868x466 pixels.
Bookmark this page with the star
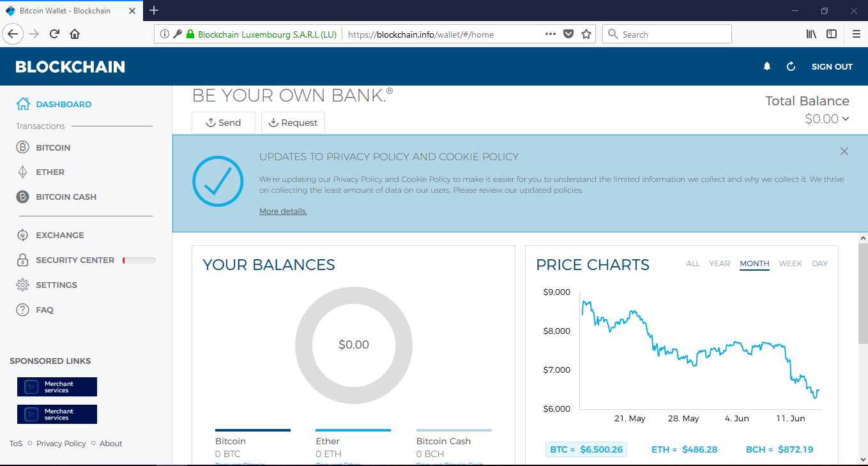(586, 34)
